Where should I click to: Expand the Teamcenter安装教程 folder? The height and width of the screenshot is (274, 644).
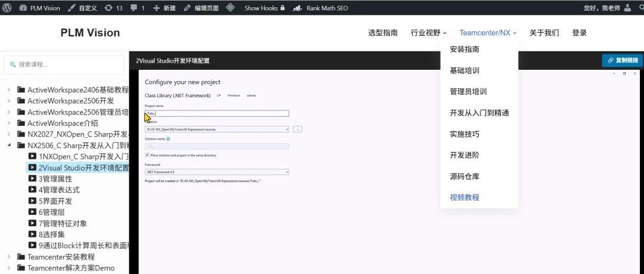tap(9, 257)
